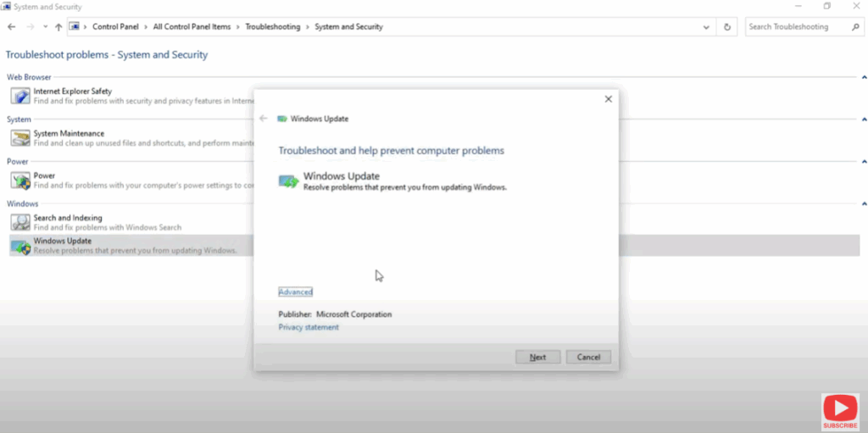The height and width of the screenshot is (433, 868).
Task: Click the Power troubleshooter icon
Action: coord(20,180)
